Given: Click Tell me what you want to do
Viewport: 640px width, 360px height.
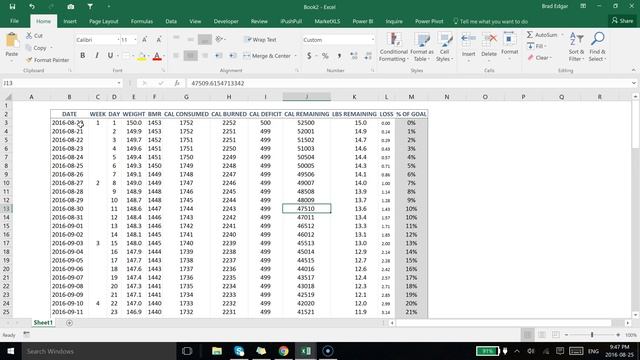Looking at the screenshot, I should click(x=491, y=21).
